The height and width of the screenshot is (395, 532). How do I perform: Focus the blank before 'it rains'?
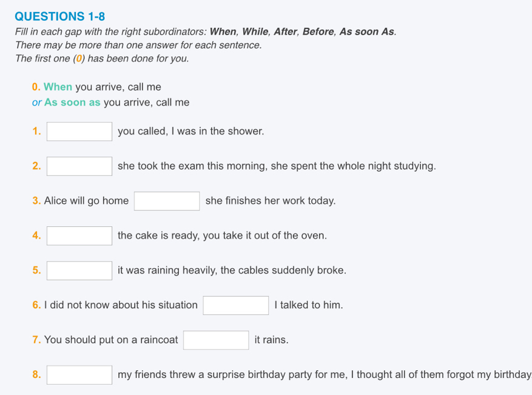(x=216, y=340)
